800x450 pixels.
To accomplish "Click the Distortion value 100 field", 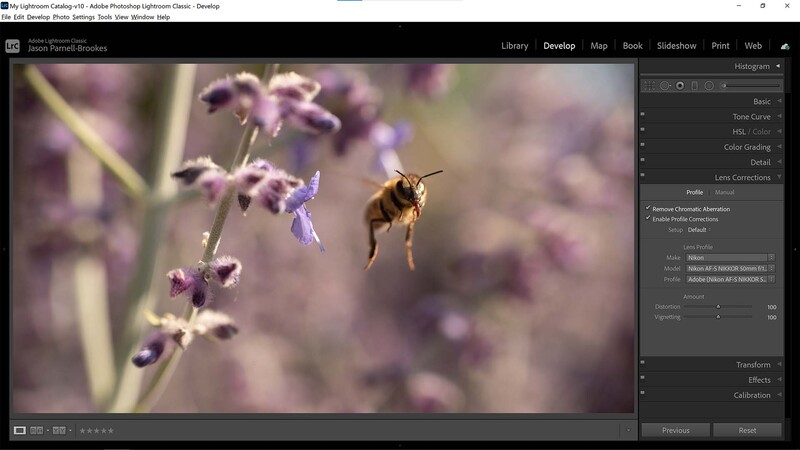I will tap(771, 307).
